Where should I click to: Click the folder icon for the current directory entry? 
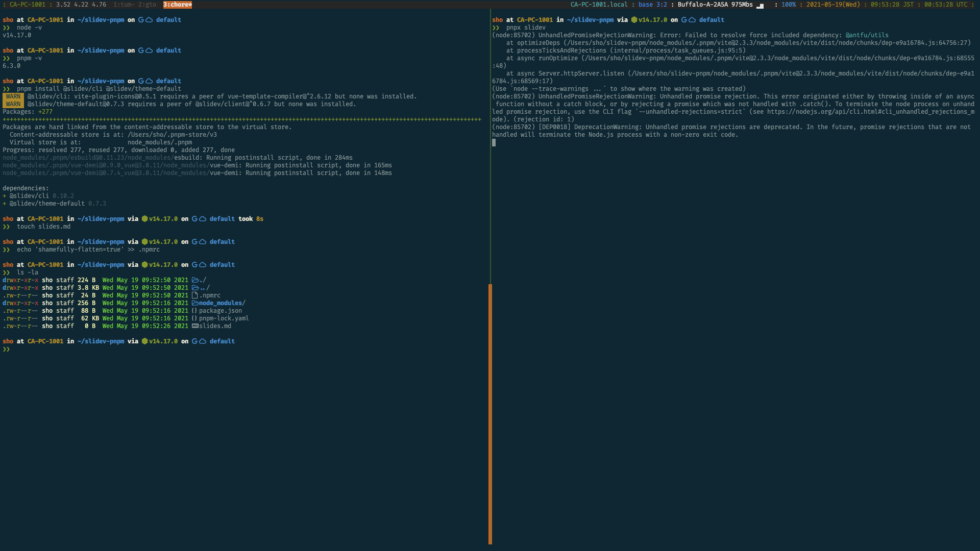pos(194,280)
